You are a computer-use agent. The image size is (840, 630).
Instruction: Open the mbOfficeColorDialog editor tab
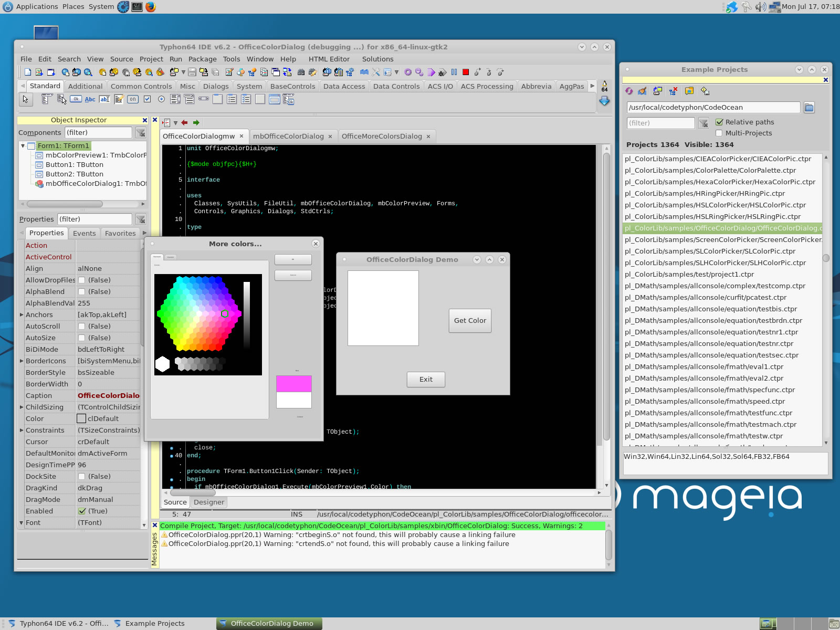point(288,136)
